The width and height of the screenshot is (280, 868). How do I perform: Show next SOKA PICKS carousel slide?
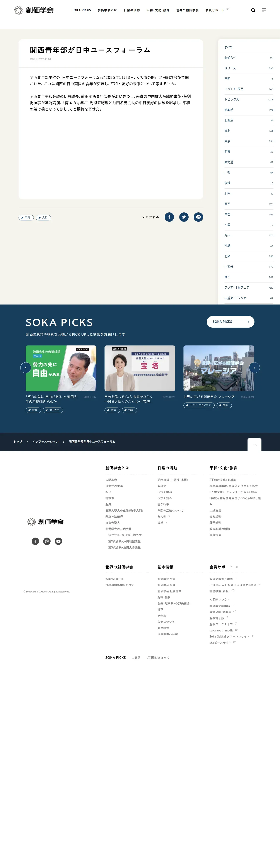[254, 368]
